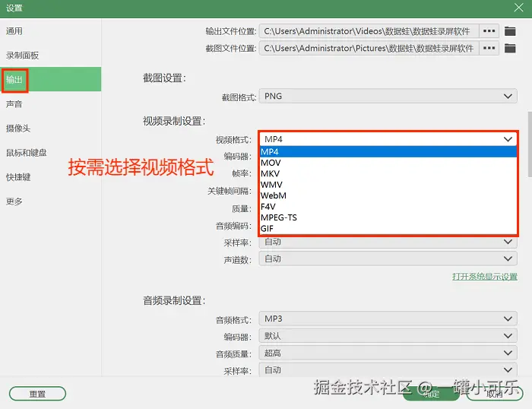Viewport: 532px width, 409px height.
Task: Go to 摄像头 settings tab
Action: tap(51, 128)
